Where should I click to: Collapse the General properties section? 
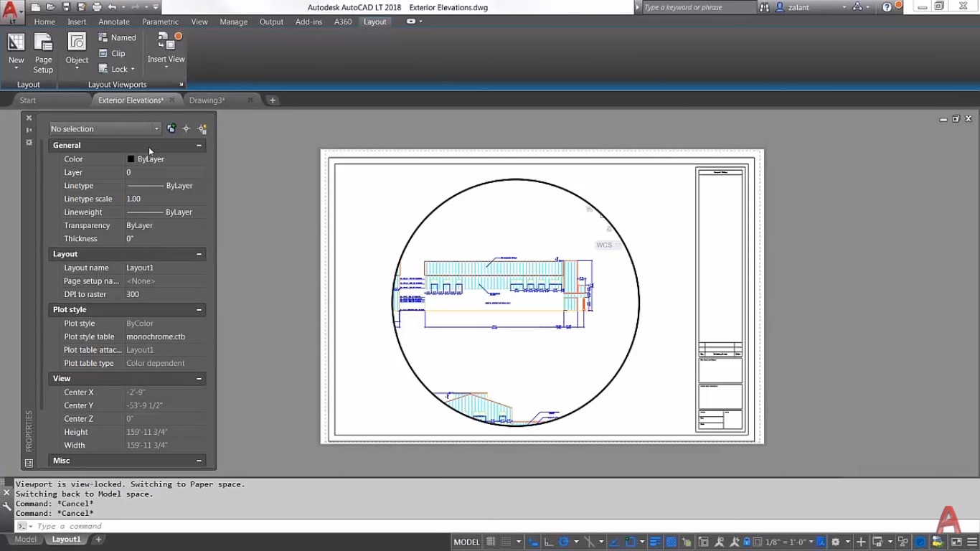pyautogui.click(x=199, y=146)
